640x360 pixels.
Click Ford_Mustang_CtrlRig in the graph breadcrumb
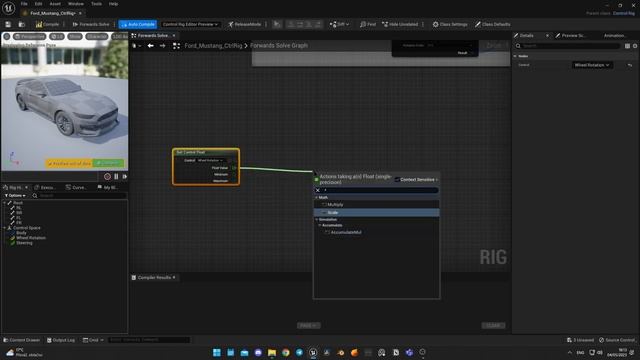tap(213, 46)
